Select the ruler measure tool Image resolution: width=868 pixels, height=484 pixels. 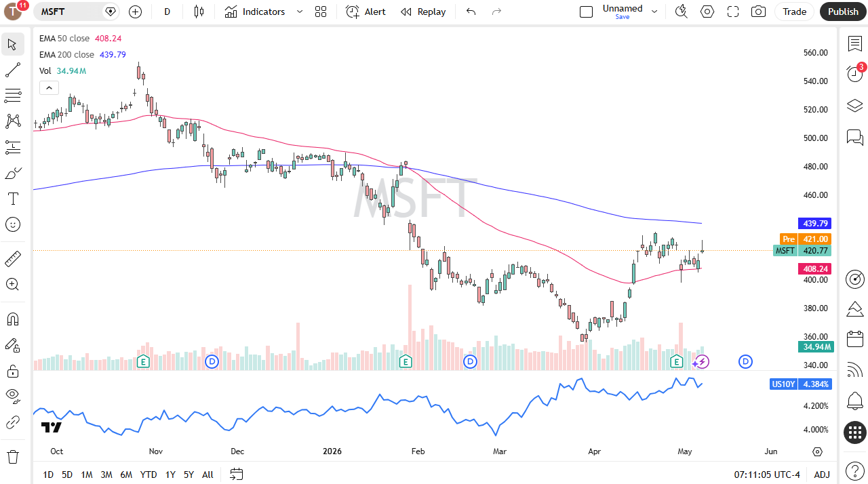pyautogui.click(x=12, y=258)
